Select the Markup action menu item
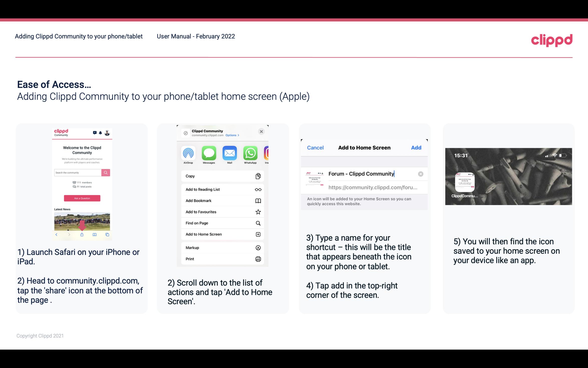The height and width of the screenshot is (368, 588). click(222, 247)
